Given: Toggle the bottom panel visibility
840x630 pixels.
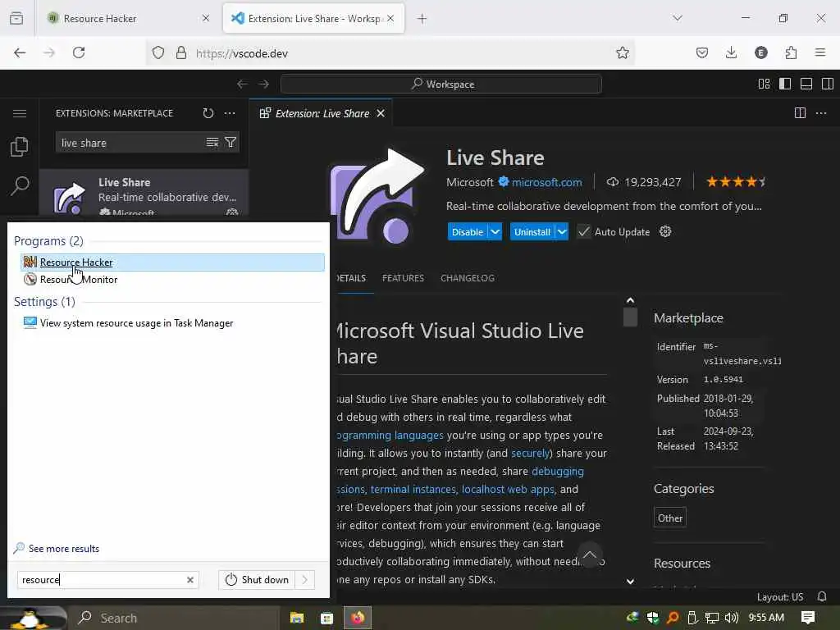Looking at the screenshot, I should coord(806,84).
